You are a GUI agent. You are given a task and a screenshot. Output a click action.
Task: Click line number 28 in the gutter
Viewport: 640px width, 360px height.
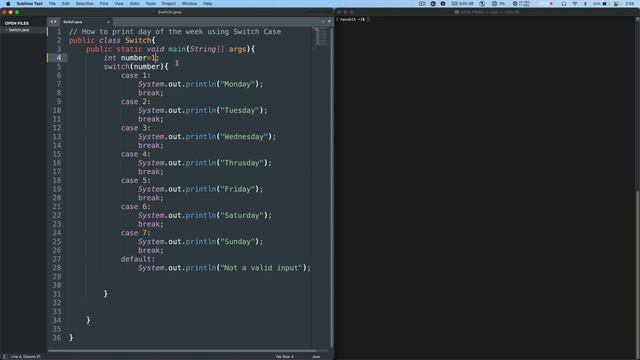[x=57, y=268]
